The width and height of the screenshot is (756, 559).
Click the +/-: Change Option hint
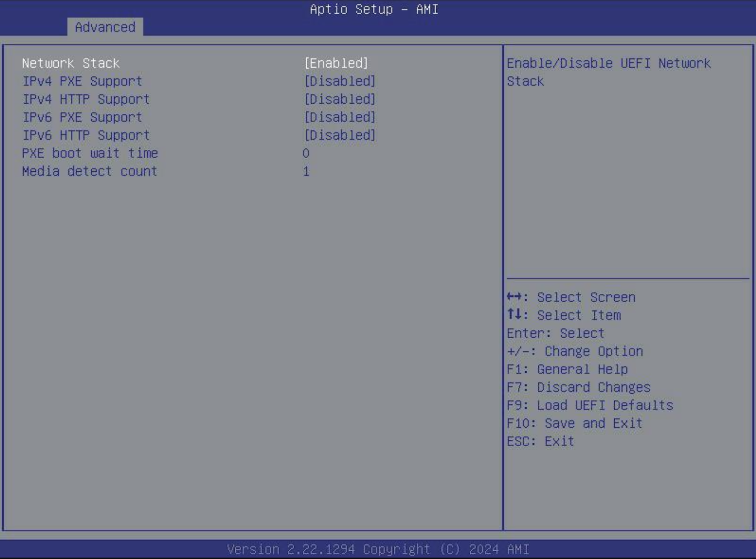[x=575, y=351]
